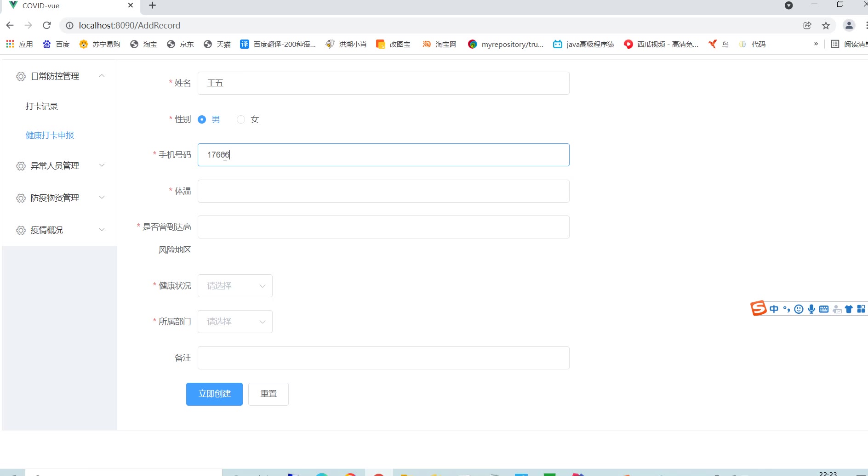Click the site info icon before URL

[x=69, y=25]
